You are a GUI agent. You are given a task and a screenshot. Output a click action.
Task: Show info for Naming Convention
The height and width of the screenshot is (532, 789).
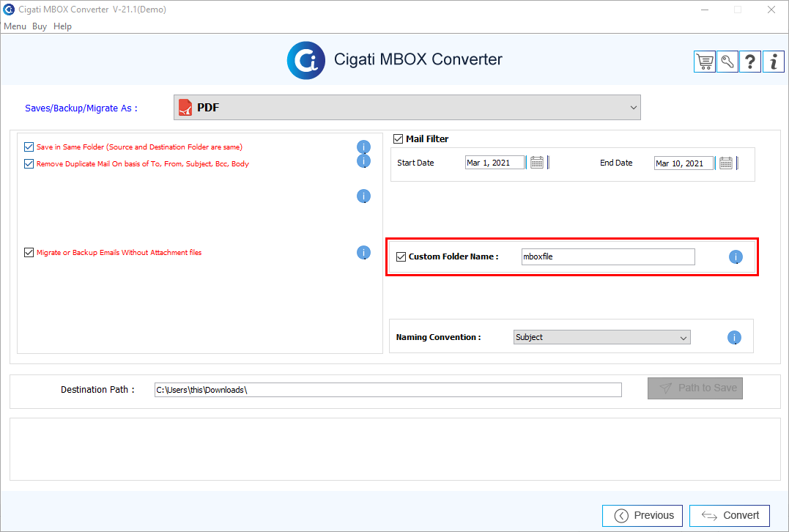(734, 337)
